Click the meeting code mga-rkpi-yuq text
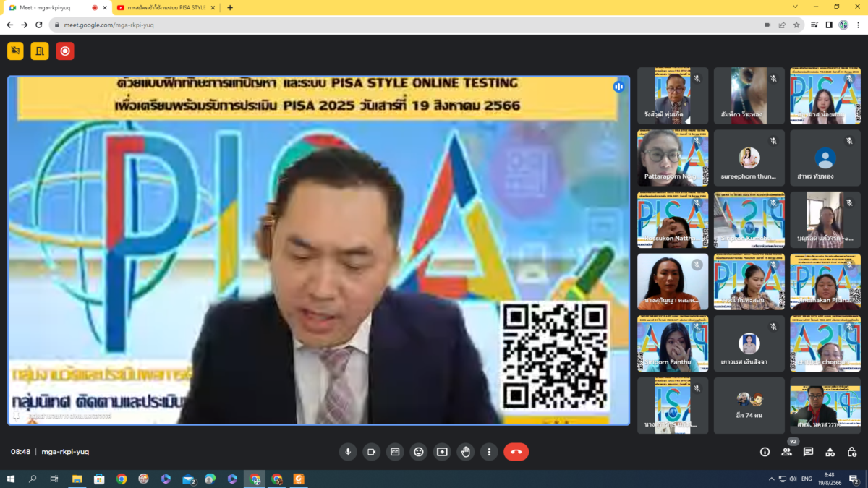 click(x=65, y=452)
